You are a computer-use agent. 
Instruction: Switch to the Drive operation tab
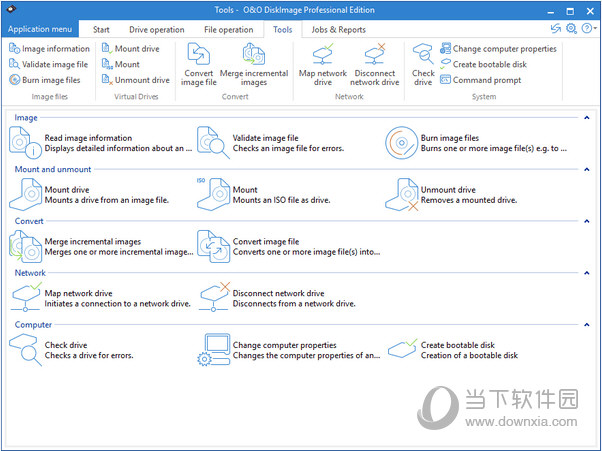[157, 30]
